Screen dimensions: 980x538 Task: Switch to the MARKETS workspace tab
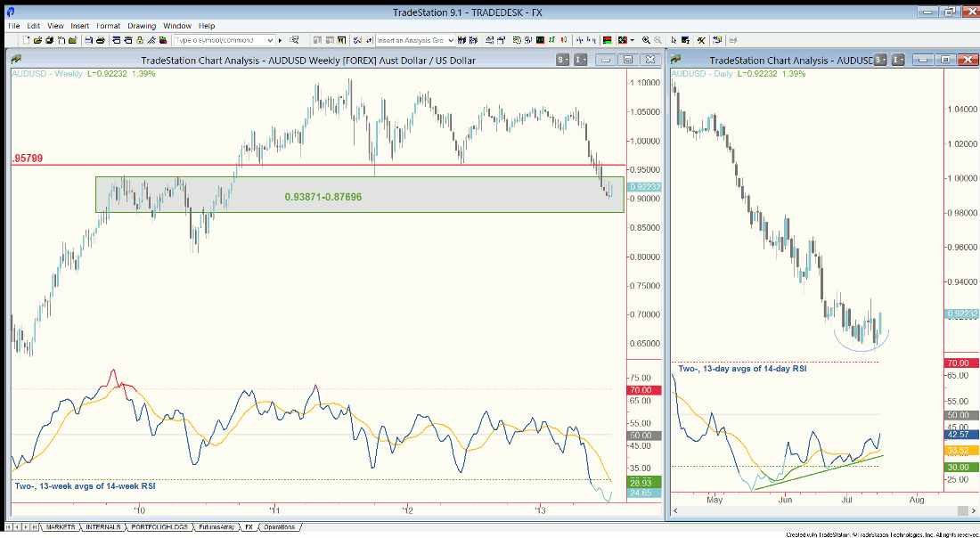(x=61, y=527)
